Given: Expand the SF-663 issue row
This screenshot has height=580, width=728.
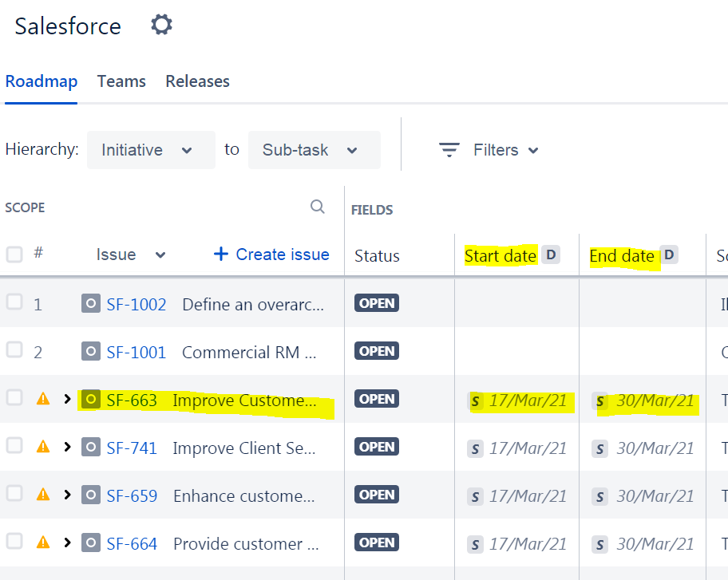Looking at the screenshot, I should 67,399.
